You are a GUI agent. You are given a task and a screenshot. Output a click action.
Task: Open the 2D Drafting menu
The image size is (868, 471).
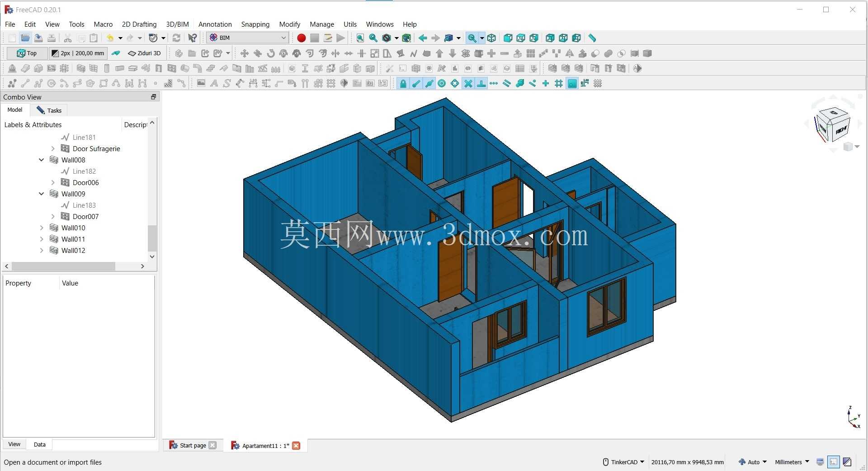[x=139, y=24]
